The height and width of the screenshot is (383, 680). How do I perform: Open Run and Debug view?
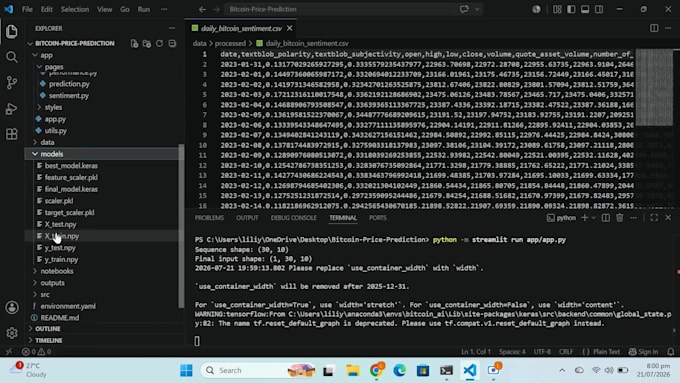[12, 108]
